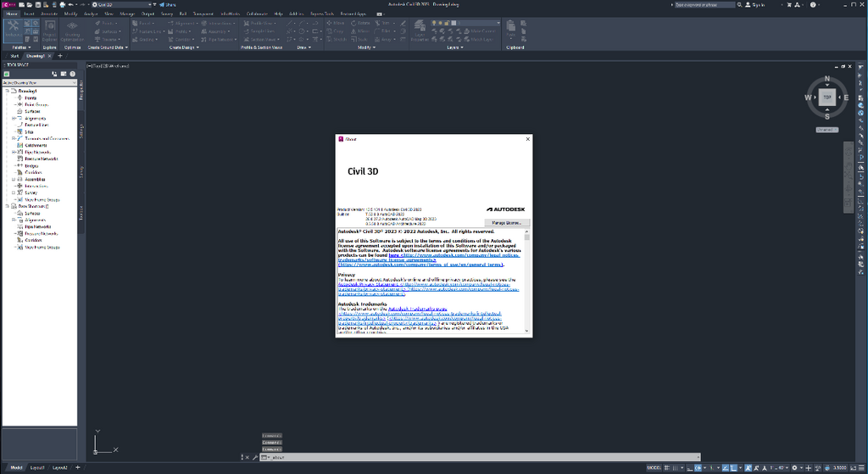Click the Assembly tool in the ribbon
Viewport: 868px width, 474px height.
click(214, 31)
